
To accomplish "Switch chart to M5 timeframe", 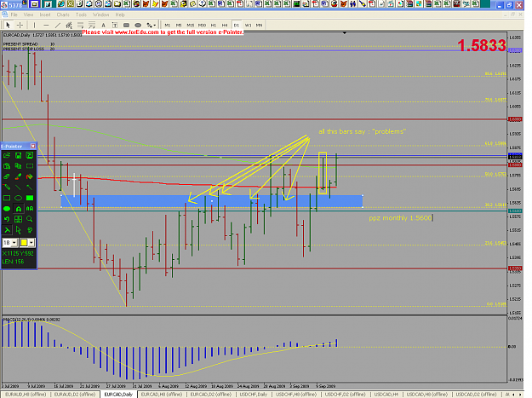I will coord(179,25).
